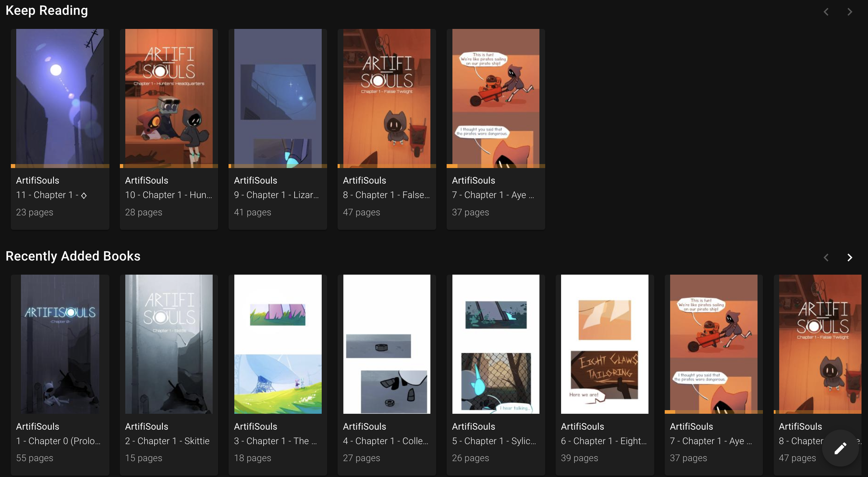Open '7 - Chapter 1 - Aye' cover in Keep Reading
This screenshot has height=477, width=868.
pyautogui.click(x=496, y=98)
